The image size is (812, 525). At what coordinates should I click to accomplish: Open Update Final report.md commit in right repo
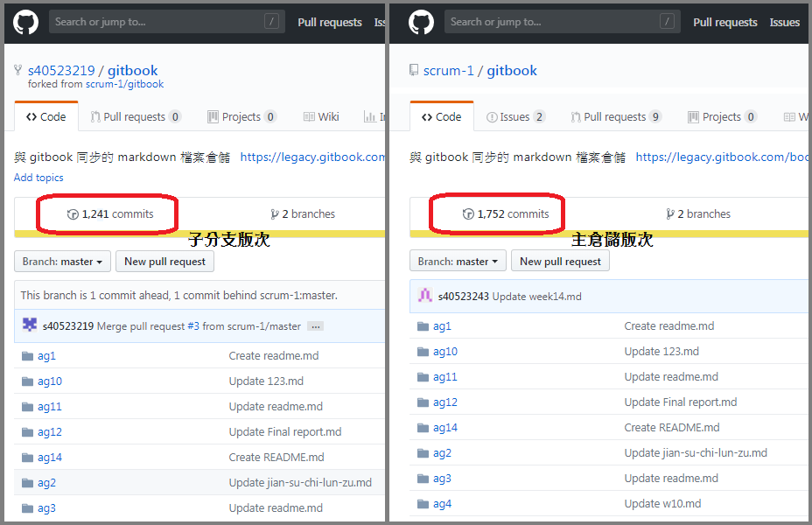click(x=681, y=402)
